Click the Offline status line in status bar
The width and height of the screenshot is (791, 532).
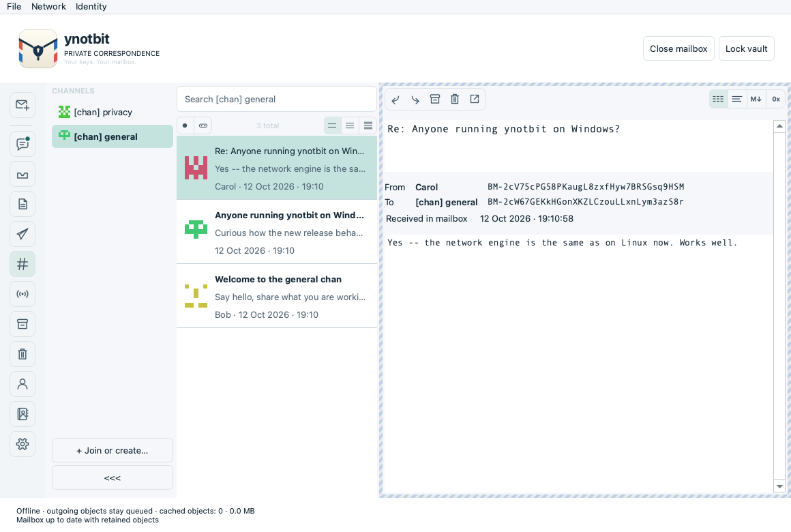pos(135,511)
